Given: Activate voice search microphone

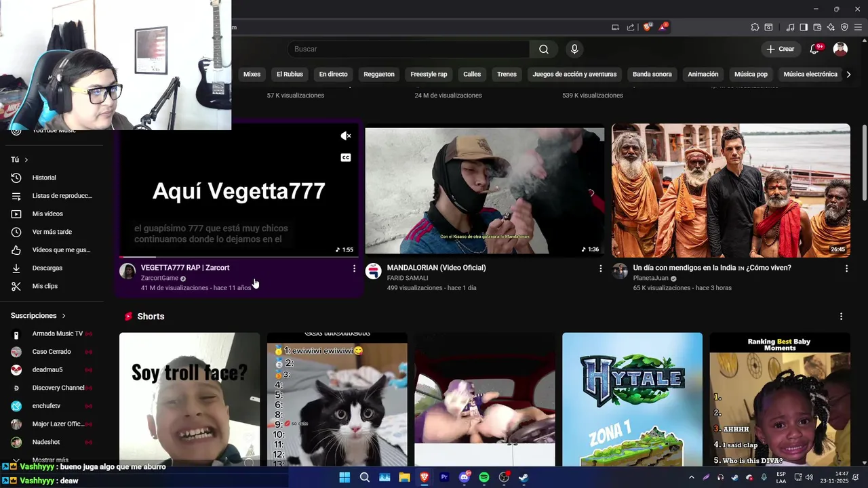Looking at the screenshot, I should point(574,49).
